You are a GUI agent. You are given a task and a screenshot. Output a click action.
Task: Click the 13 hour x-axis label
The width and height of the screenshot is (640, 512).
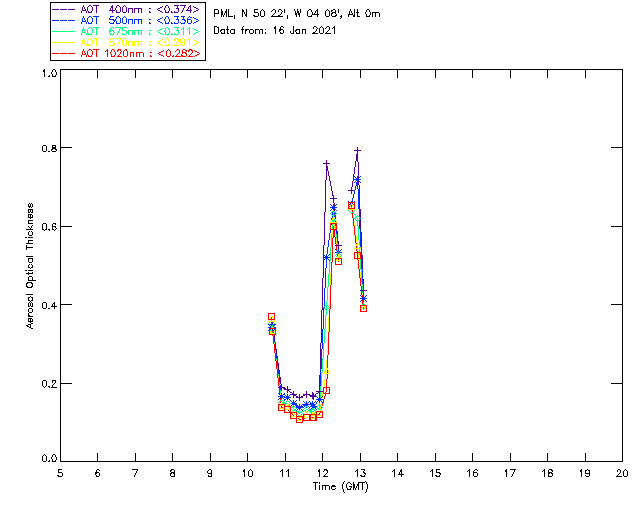click(x=360, y=473)
